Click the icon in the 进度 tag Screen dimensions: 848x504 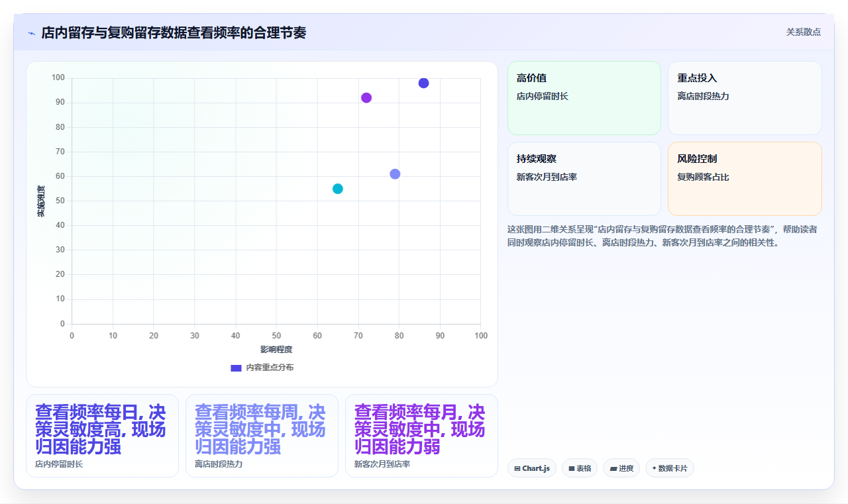pos(613,468)
